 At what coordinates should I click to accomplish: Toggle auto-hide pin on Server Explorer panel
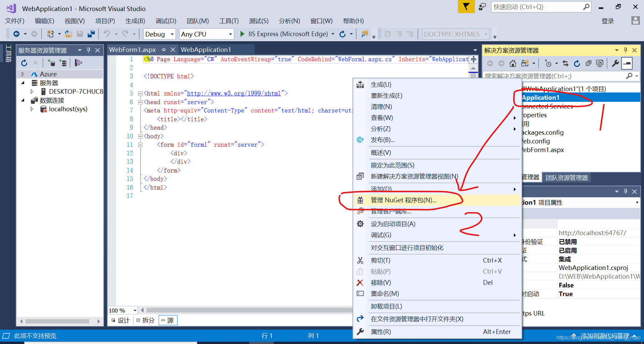89,50
